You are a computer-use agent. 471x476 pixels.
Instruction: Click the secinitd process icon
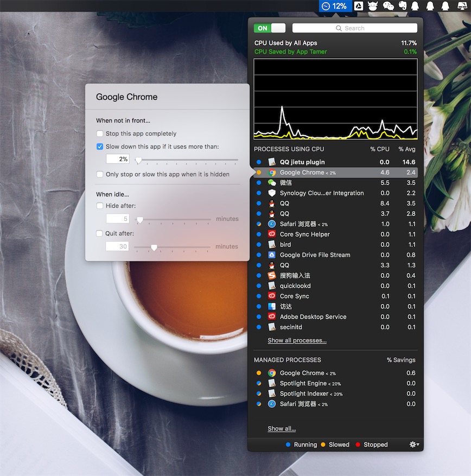coord(272,327)
